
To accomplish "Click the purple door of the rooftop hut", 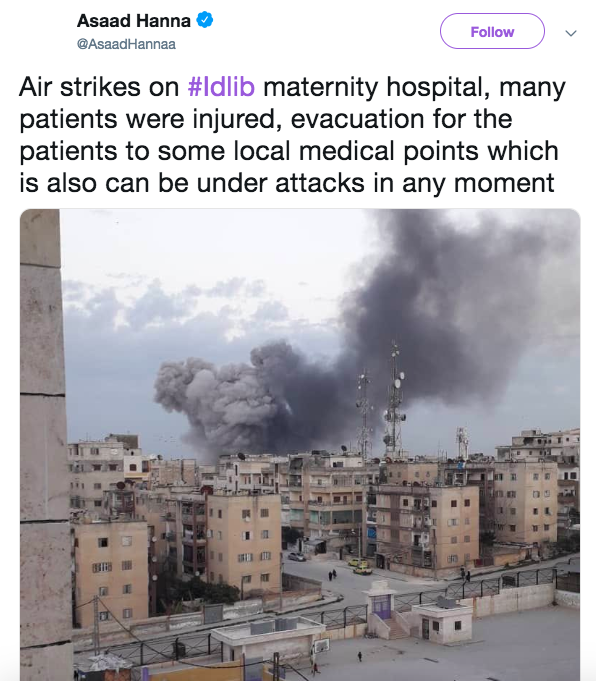I will pos(383,607).
